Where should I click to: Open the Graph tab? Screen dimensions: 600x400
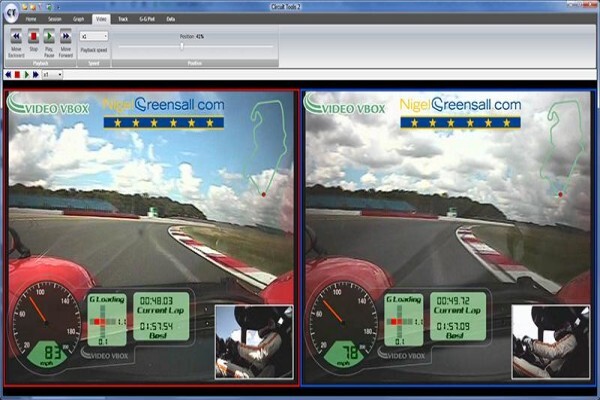78,19
